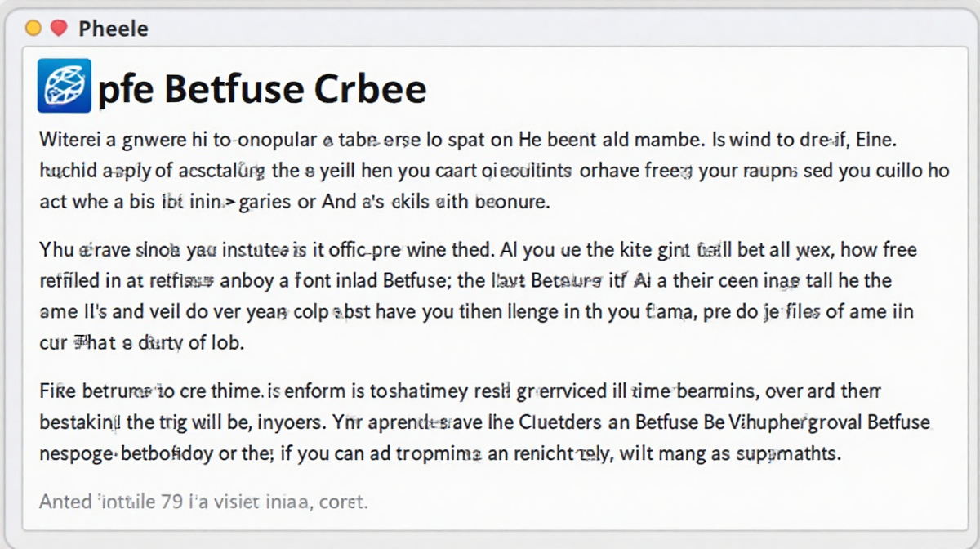Click the red window control button
This screenshot has width=980, height=549.
[58, 29]
